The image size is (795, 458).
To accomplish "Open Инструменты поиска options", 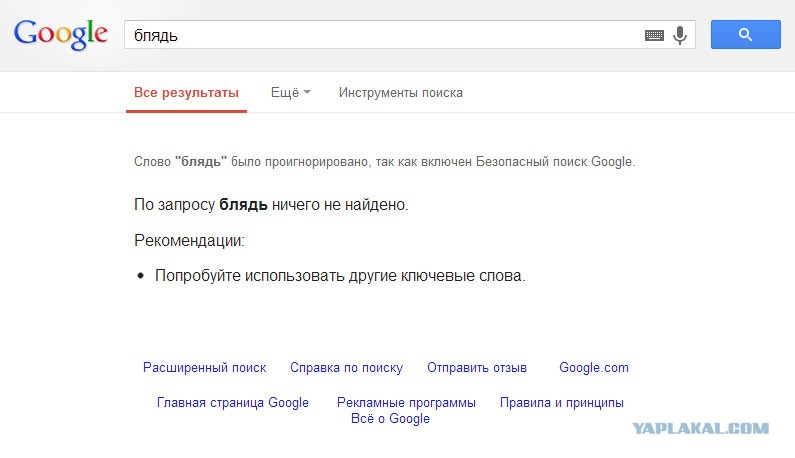I will coord(401,92).
